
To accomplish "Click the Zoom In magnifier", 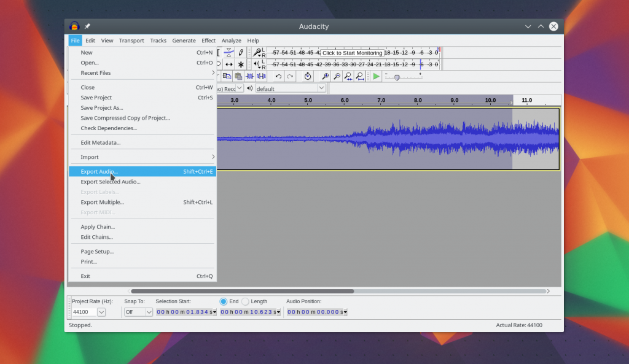I will coord(326,76).
